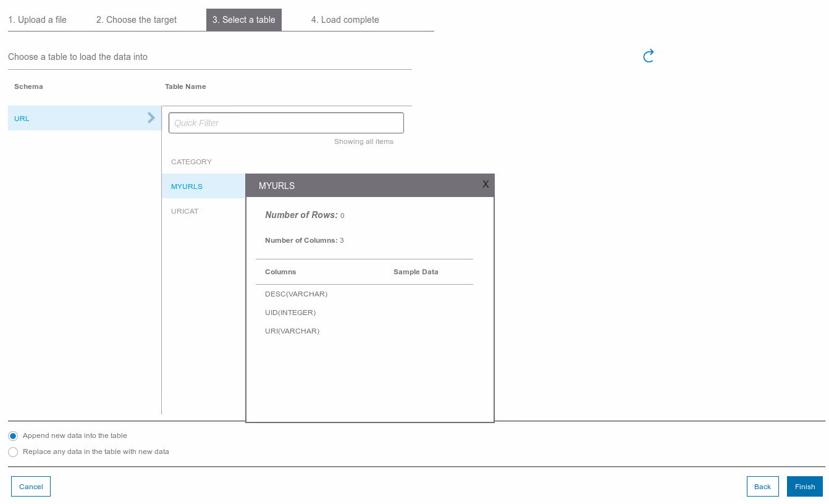
Task: Click the UID(INTEGER) column entry
Action: click(290, 313)
